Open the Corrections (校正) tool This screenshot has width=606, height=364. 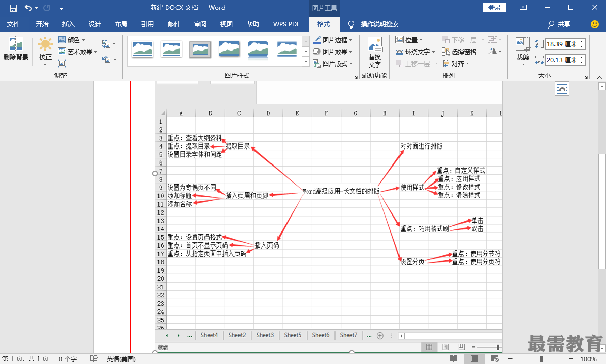pos(45,51)
